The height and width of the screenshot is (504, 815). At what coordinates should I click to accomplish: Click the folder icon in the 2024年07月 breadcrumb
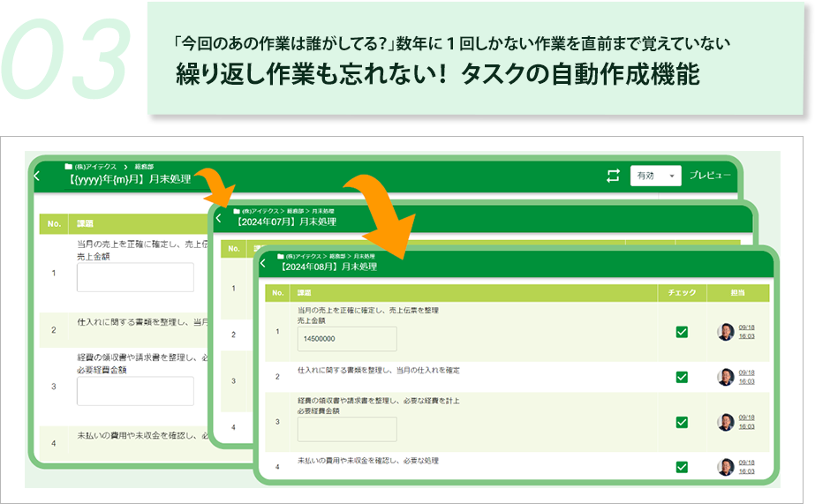(x=237, y=211)
